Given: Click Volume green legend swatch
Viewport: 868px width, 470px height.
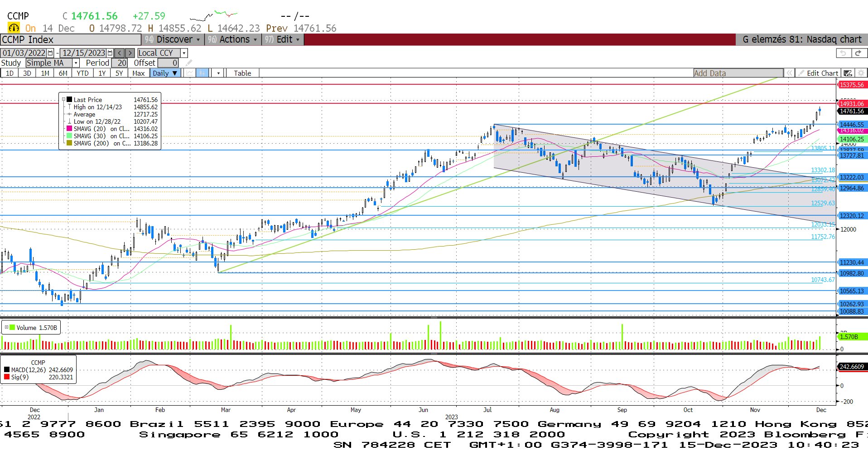Looking at the screenshot, I should coord(12,327).
